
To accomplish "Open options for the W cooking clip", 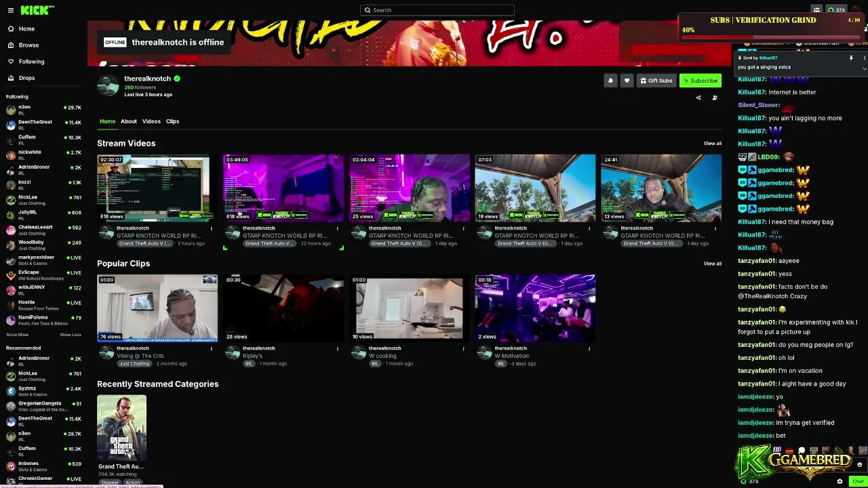I will click(464, 348).
